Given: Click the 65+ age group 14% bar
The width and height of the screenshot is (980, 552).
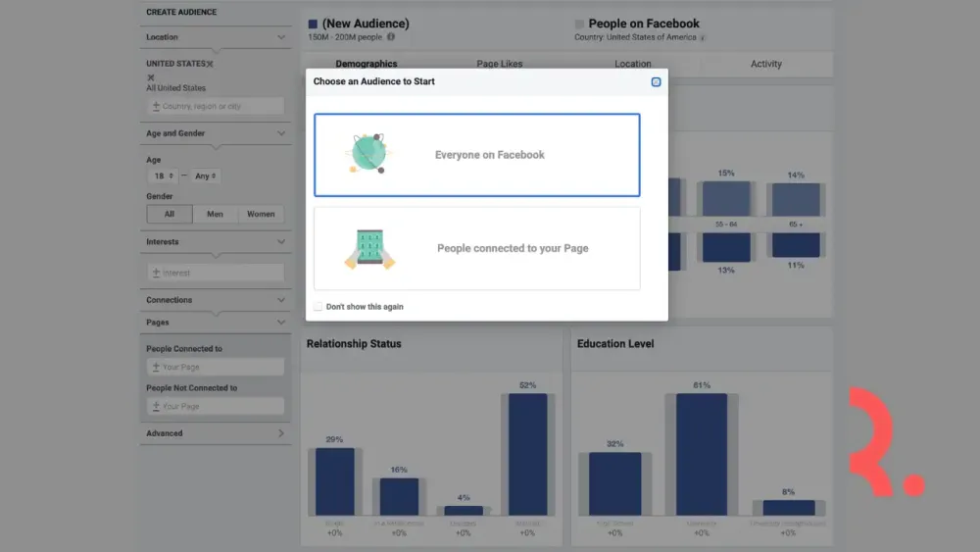Looking at the screenshot, I should pyautogui.click(x=796, y=199).
